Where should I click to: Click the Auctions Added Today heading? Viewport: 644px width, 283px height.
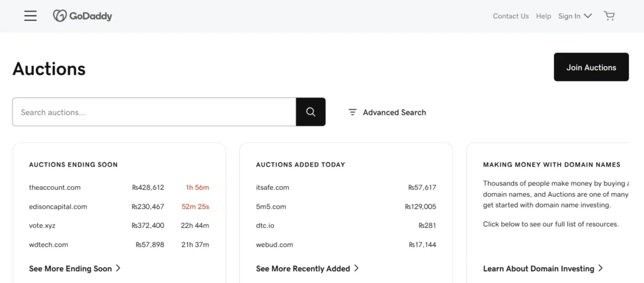[301, 165]
